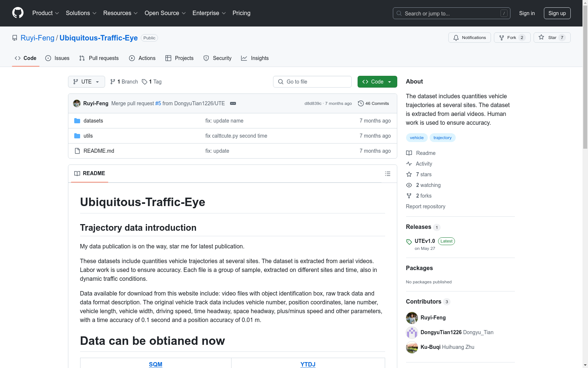Click the Sign up button
This screenshot has height=368, width=588.
click(x=557, y=13)
